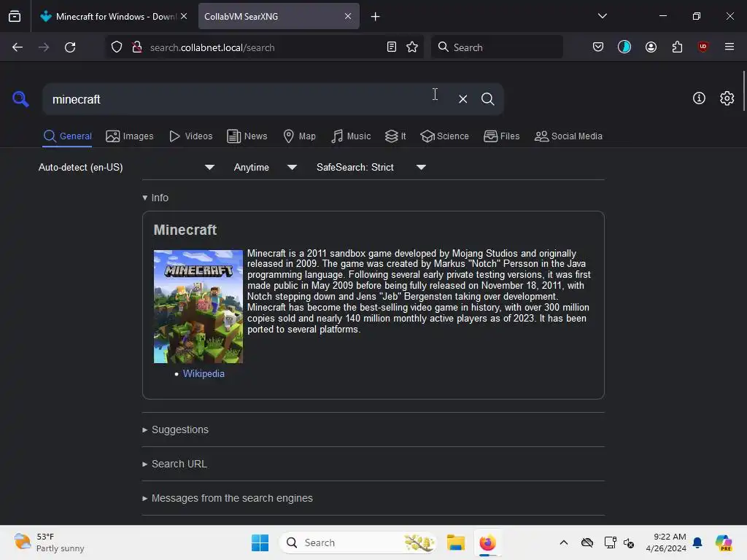747x560 pixels.
Task: Open the Firefox account icon
Action: 651,47
